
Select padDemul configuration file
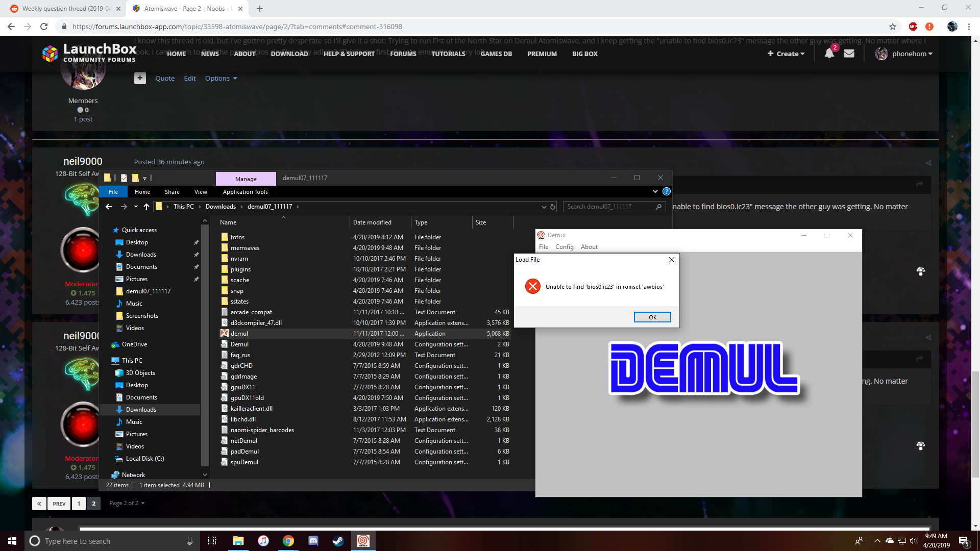365,452
